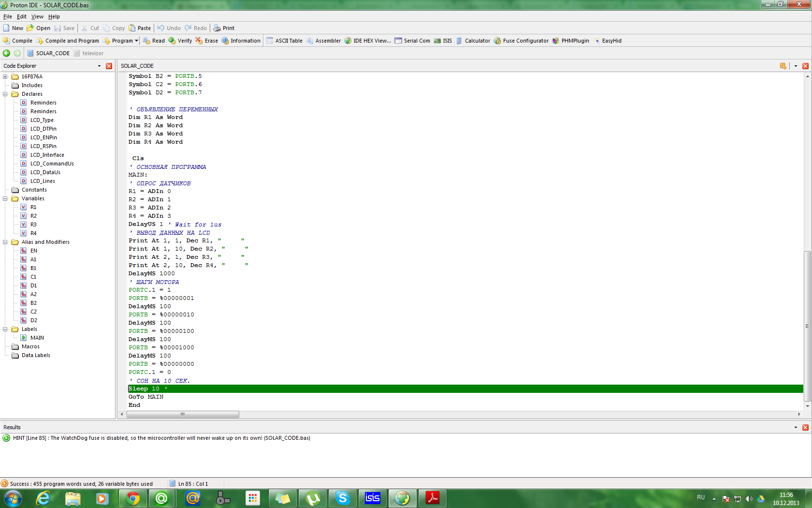This screenshot has width=812, height=508.
Task: Launch ISIS from the toolbar
Action: click(443, 41)
